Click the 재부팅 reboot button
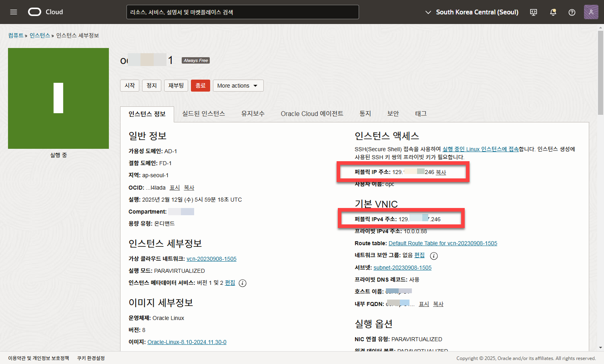 (176, 86)
